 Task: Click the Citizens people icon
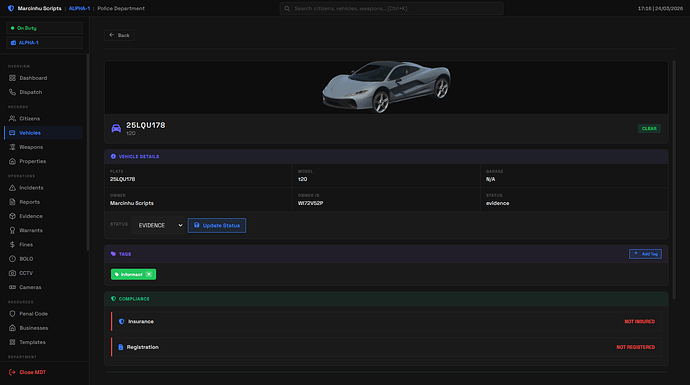(x=12, y=118)
